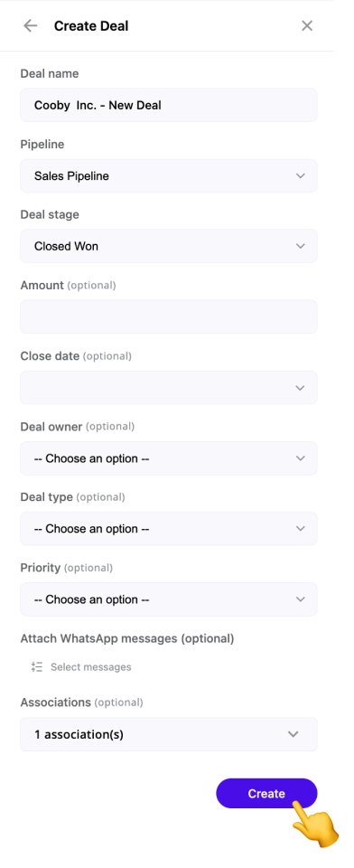This screenshot has width=354, height=868.
Task: Expand the Deal stage dropdown chevron
Action: (301, 246)
